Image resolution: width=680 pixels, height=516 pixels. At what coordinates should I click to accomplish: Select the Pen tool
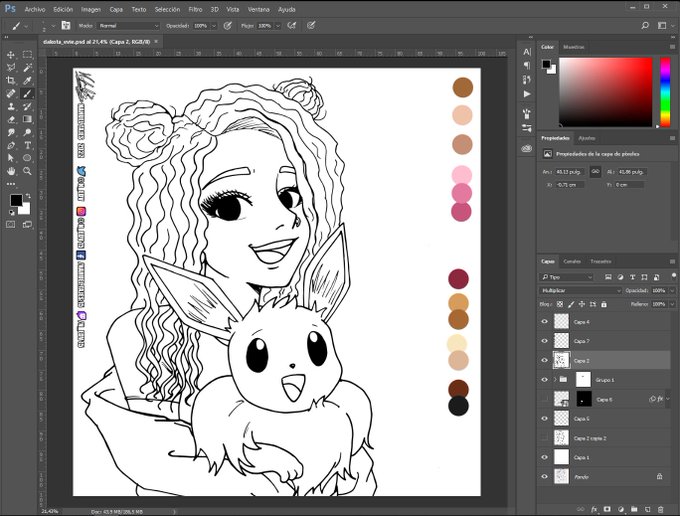coord(11,145)
